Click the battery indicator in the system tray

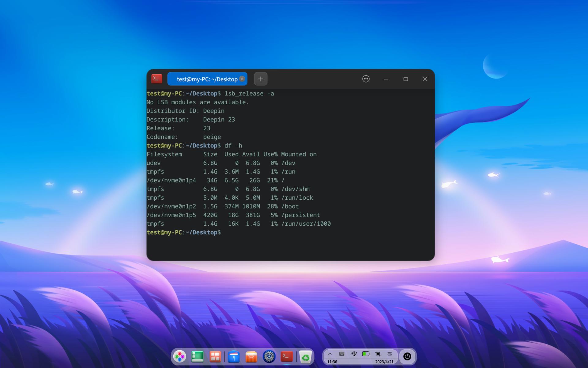pos(365,353)
